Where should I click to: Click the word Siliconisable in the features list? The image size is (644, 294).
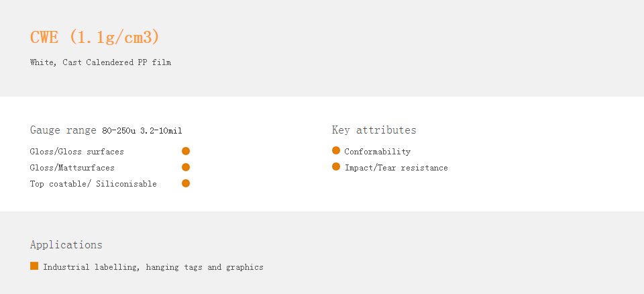coord(127,184)
